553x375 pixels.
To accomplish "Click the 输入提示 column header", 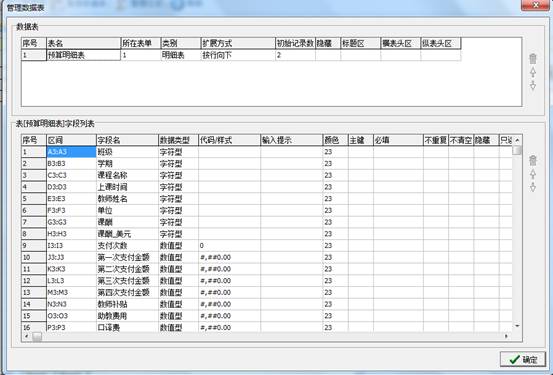I will tap(291, 140).
